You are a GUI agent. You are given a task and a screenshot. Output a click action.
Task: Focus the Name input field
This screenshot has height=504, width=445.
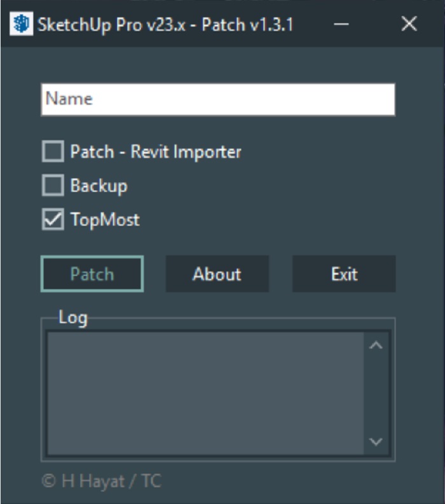(217, 99)
